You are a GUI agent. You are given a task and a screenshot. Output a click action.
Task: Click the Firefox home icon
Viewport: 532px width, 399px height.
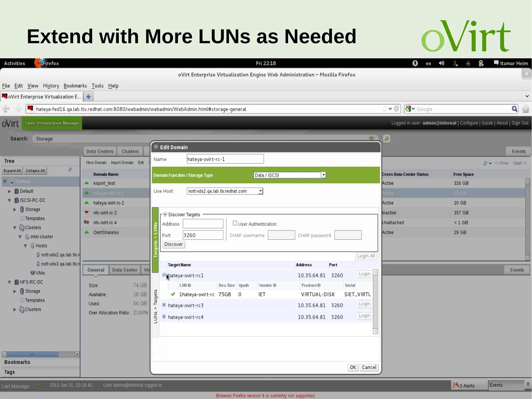(x=526, y=109)
